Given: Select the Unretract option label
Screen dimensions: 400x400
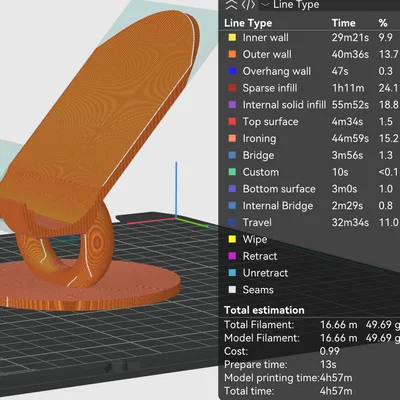Looking at the screenshot, I should pyautogui.click(x=265, y=273).
